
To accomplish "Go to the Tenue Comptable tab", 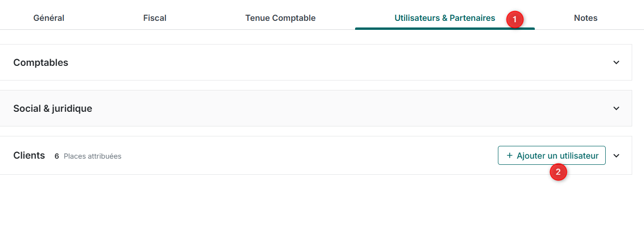I will [x=280, y=18].
